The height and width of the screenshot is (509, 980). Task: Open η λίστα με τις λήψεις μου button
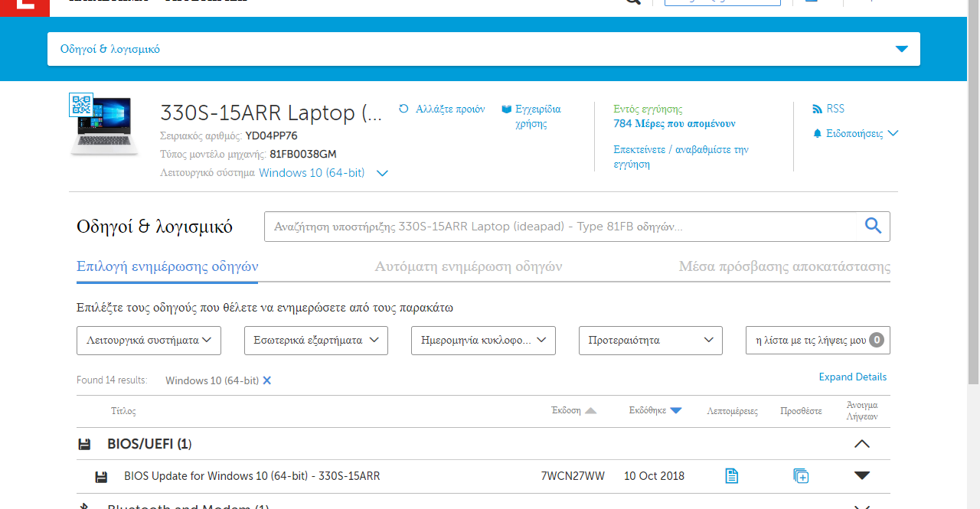(818, 341)
